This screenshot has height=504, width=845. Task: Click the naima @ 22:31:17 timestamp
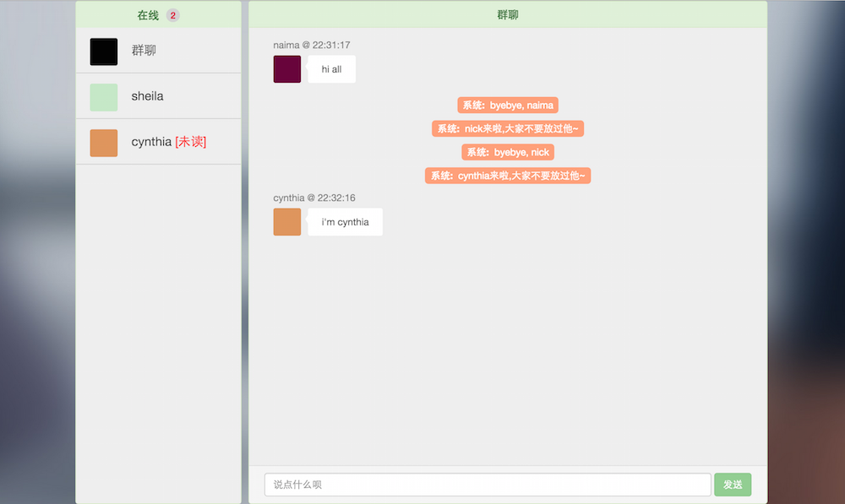point(312,45)
